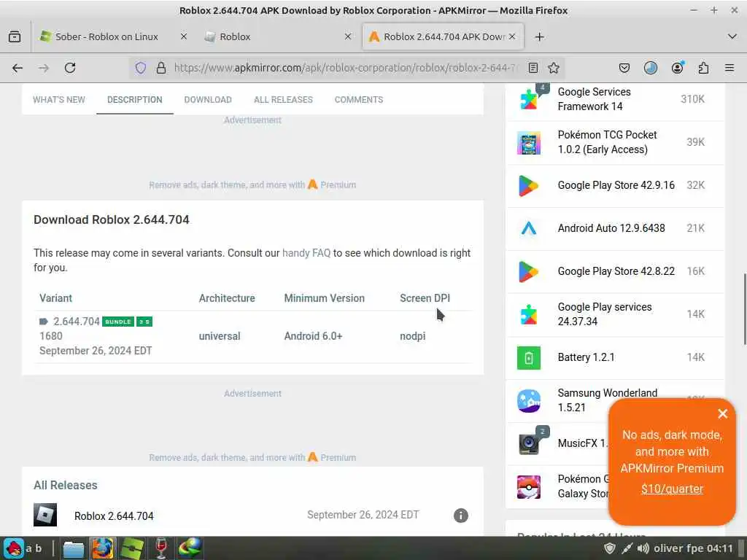Select the Roblox 2.644.704 APK Download tab
Viewport: 747px width, 560px height.
(443, 36)
